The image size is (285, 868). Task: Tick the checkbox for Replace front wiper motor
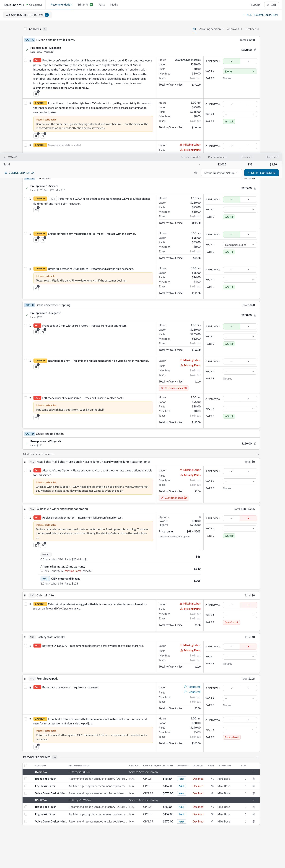(26, 518)
